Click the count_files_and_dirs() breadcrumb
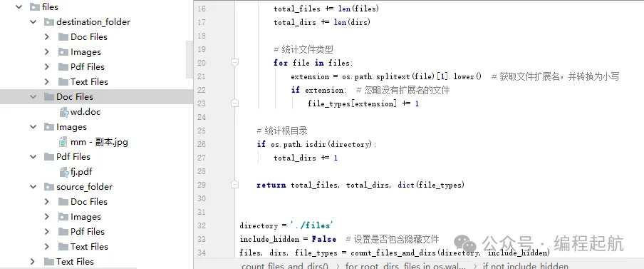644x269 pixels. (x=285, y=265)
